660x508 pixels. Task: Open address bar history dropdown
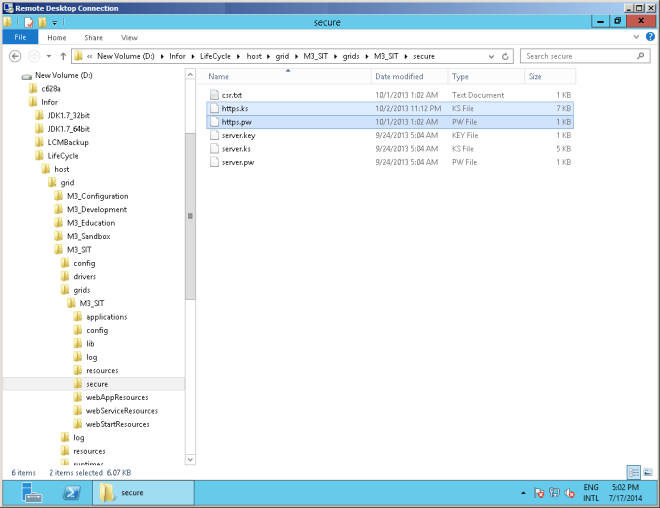click(492, 56)
